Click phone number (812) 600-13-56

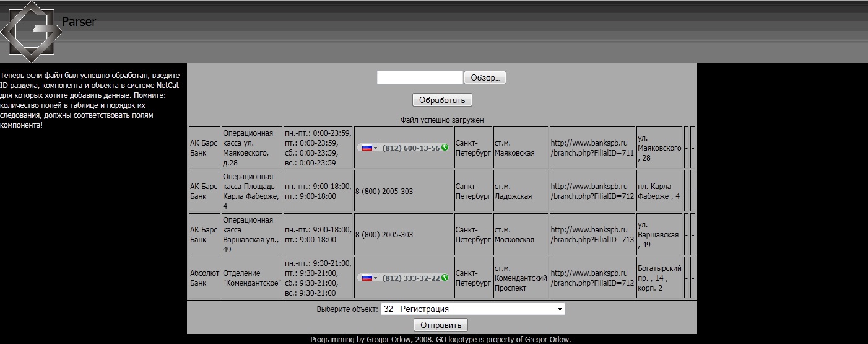[411, 148]
